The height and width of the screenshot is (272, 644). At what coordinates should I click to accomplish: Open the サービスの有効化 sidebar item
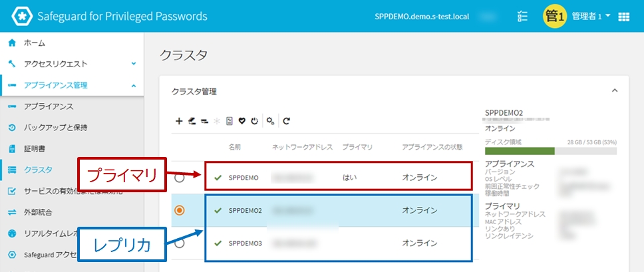72,191
